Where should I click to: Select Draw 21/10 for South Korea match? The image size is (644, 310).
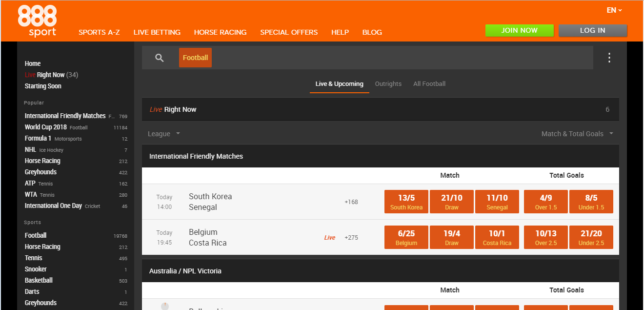click(x=452, y=202)
